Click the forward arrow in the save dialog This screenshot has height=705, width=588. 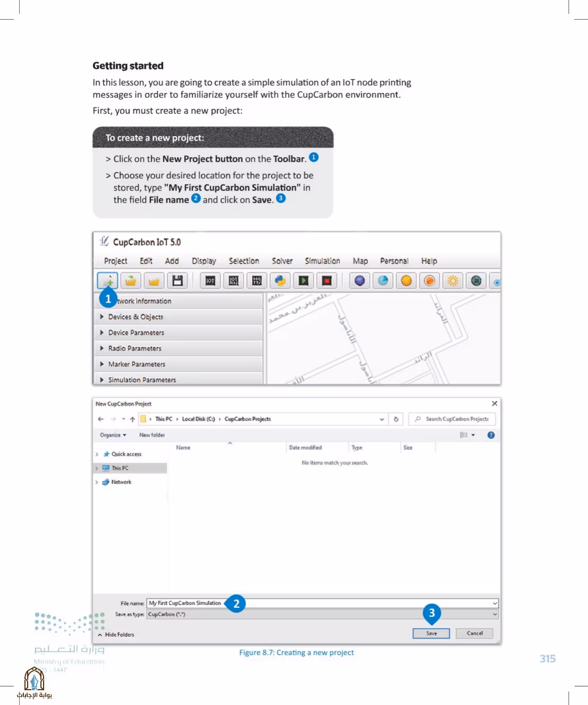[x=113, y=419]
